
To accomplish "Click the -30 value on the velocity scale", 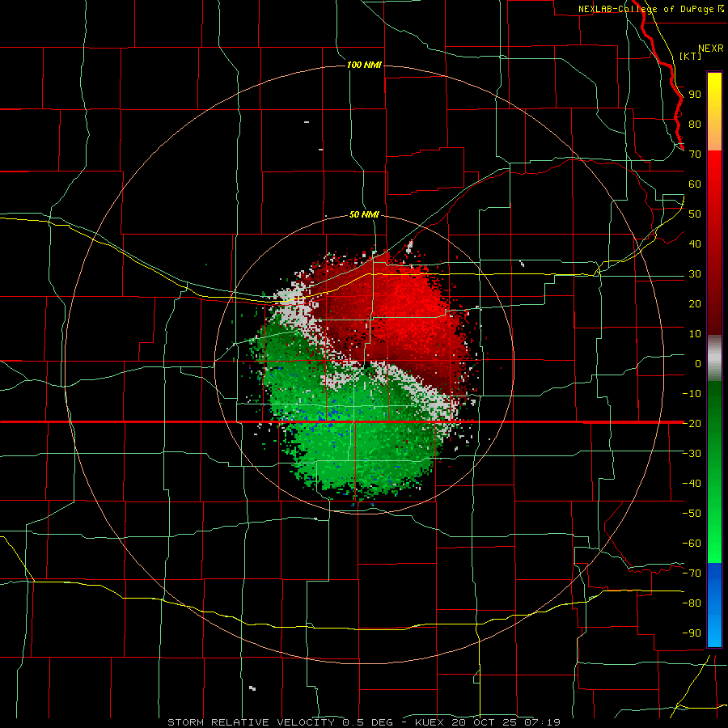I will point(692,454).
